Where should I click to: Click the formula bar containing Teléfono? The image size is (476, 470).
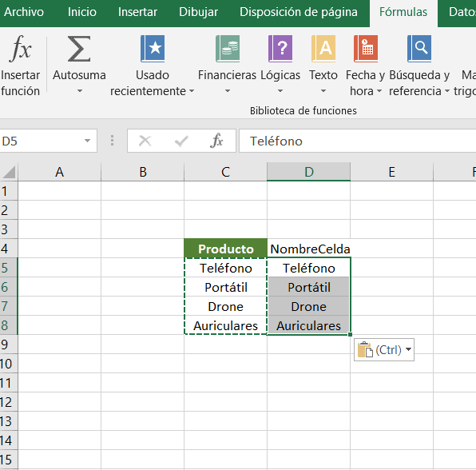pyautogui.click(x=358, y=141)
